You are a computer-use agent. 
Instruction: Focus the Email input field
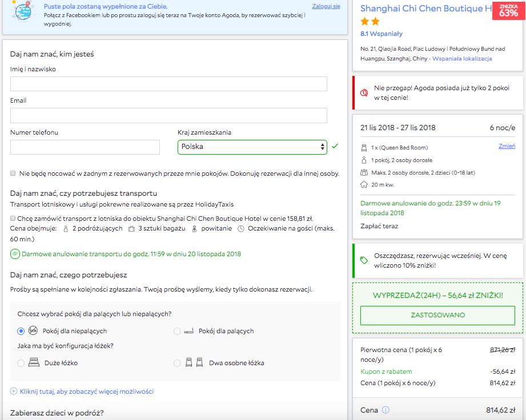[168, 115]
